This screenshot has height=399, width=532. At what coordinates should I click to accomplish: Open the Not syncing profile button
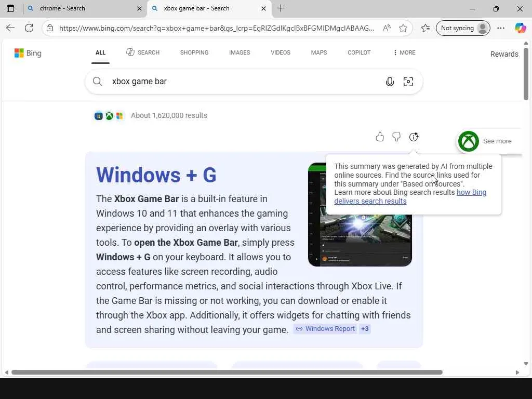463,28
